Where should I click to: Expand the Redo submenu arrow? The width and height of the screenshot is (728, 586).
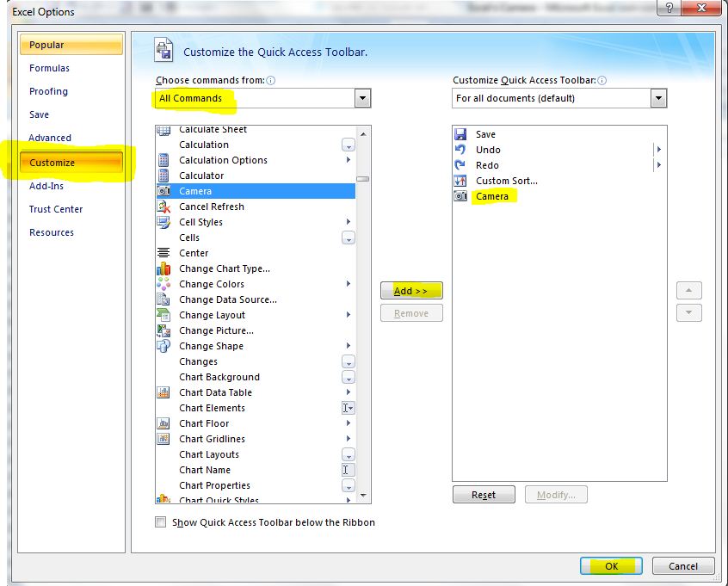coord(658,165)
